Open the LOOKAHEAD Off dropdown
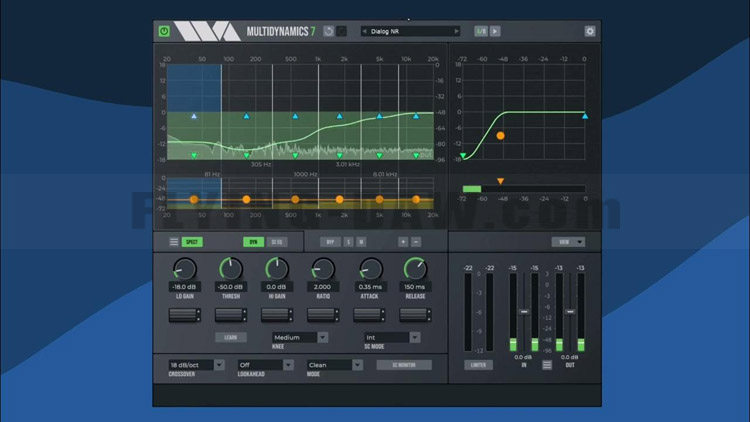 pos(265,365)
